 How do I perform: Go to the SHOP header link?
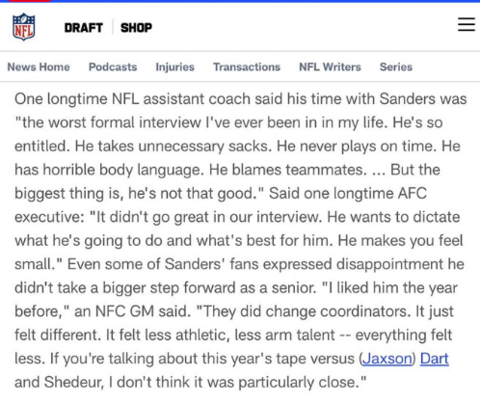pyautogui.click(x=136, y=28)
